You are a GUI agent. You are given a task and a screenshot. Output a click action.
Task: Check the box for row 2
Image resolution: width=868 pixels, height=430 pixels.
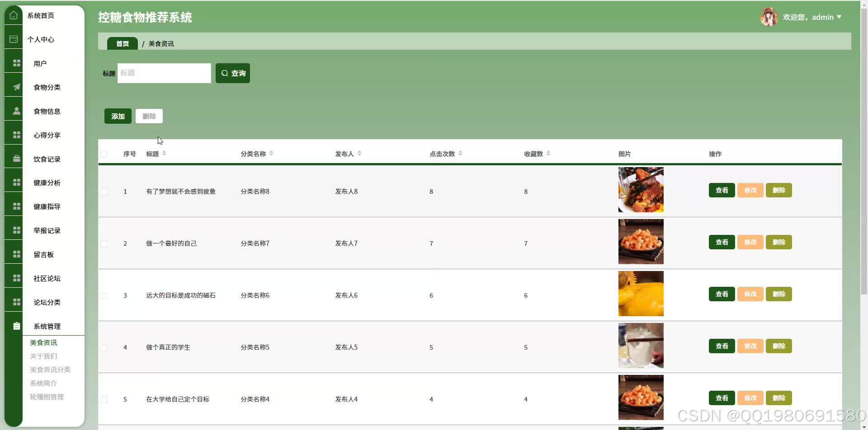[x=104, y=244]
